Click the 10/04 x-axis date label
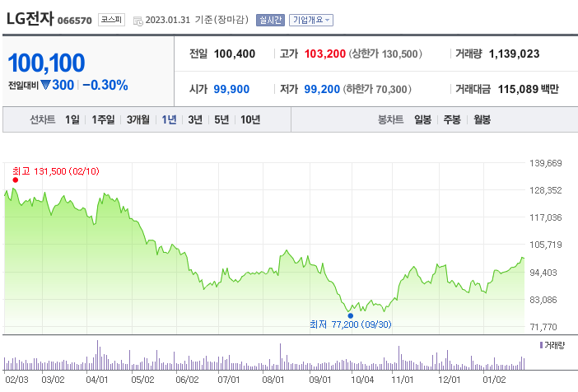Screen dimensions: 578x392 (362, 380)
